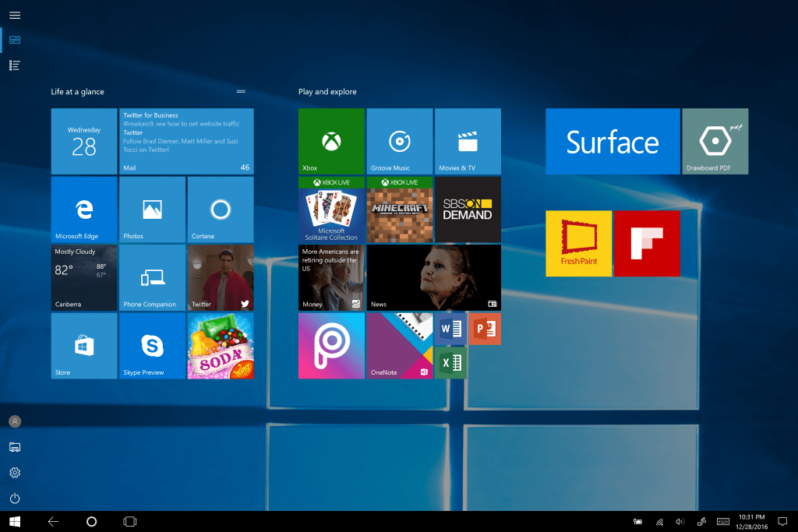This screenshot has height=532, width=798.
Task: Open the Drawboard PDF tile
Action: click(x=715, y=142)
